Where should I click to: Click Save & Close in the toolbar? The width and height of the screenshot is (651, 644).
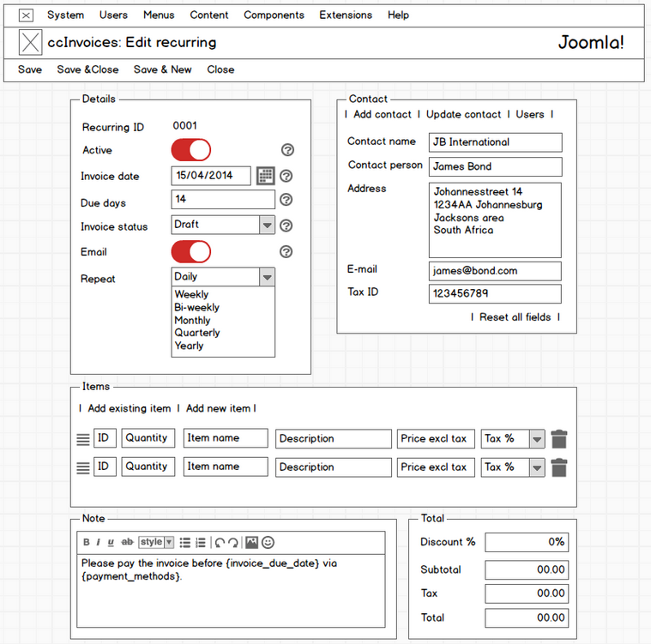pos(87,69)
